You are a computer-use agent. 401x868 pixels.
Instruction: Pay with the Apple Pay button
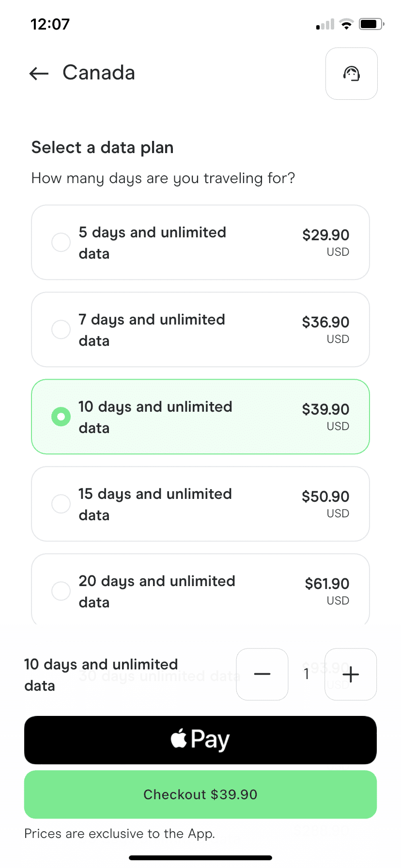(x=200, y=740)
